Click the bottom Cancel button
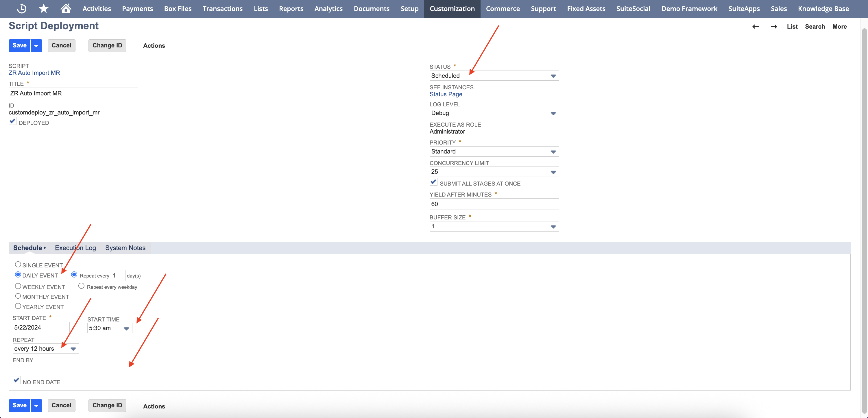This screenshot has height=418, width=868. pos(61,406)
